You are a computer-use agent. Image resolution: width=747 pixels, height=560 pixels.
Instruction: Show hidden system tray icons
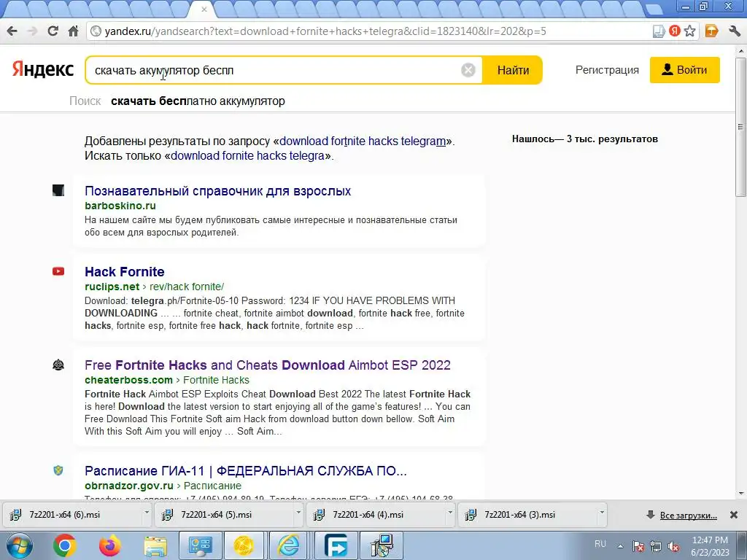pos(620,546)
